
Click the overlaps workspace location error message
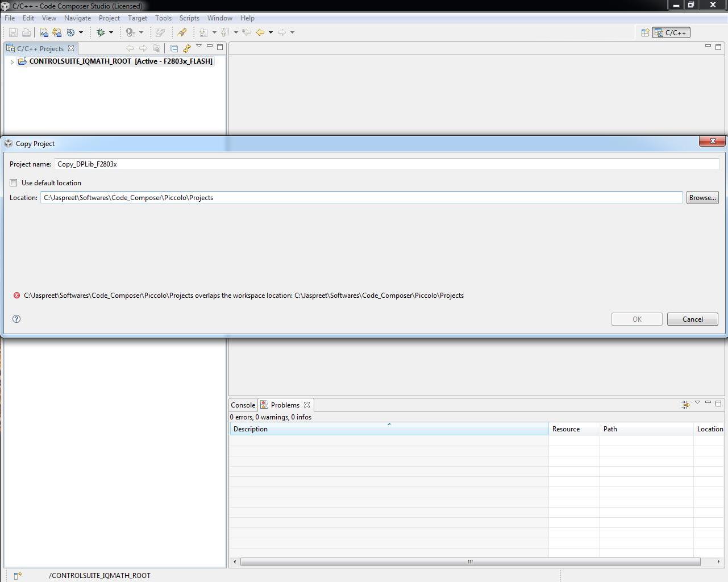[x=244, y=296]
